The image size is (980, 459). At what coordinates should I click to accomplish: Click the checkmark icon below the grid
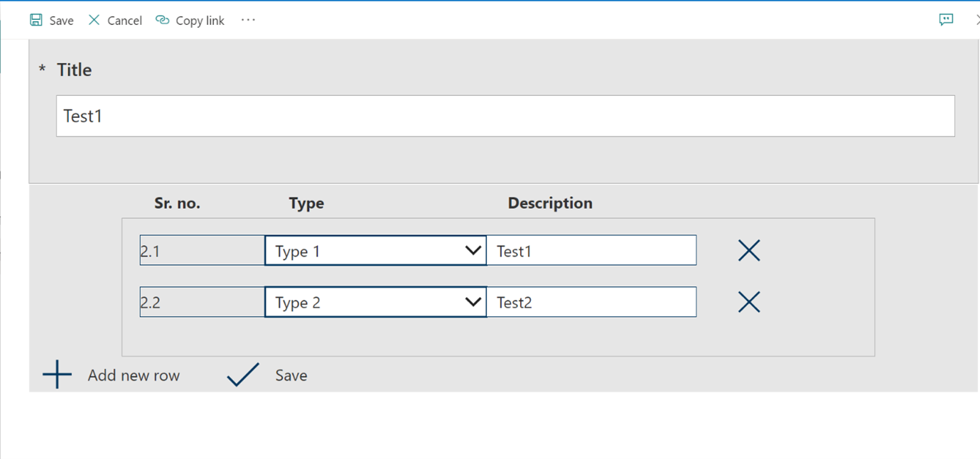click(243, 375)
